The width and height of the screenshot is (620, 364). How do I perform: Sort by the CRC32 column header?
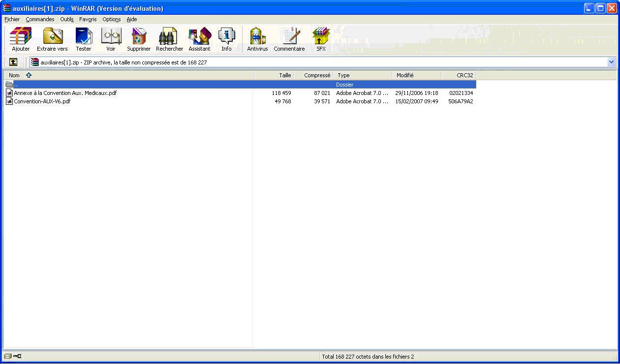click(x=459, y=75)
